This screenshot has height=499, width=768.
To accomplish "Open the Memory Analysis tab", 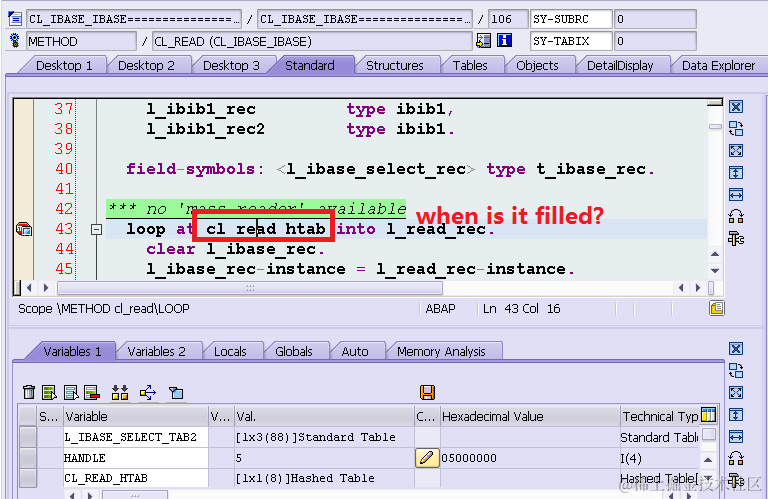I will 441,351.
